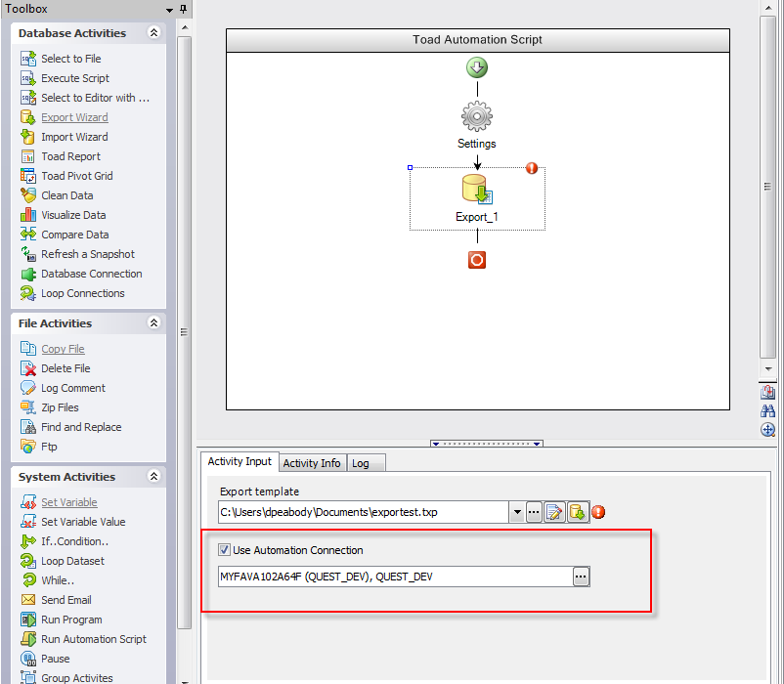784x684 pixels.
Task: Select the Select to File activity icon
Action: coord(28,59)
